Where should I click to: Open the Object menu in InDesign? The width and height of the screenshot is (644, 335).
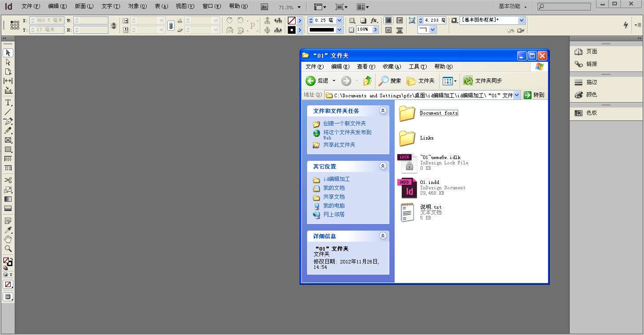point(137,6)
